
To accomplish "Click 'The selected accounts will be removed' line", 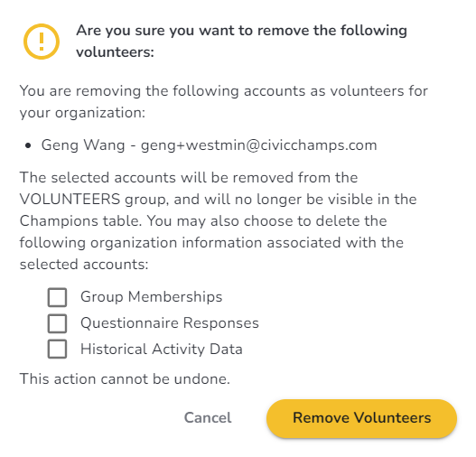I will tap(189, 178).
